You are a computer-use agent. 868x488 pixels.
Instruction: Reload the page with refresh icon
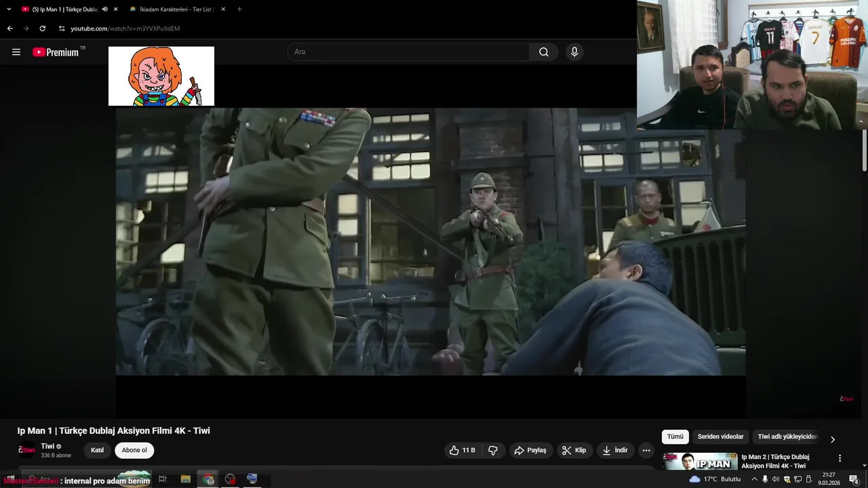tap(42, 28)
